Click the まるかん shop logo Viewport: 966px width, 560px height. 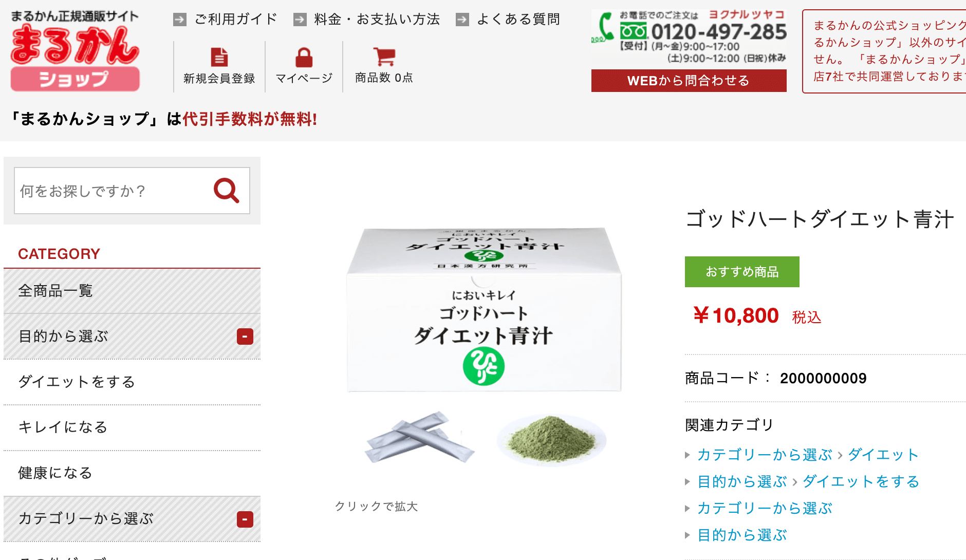pyautogui.click(x=75, y=51)
